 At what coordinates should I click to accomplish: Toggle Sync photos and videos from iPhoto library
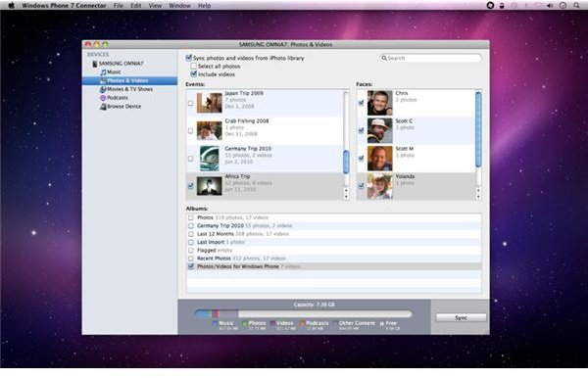coord(189,58)
